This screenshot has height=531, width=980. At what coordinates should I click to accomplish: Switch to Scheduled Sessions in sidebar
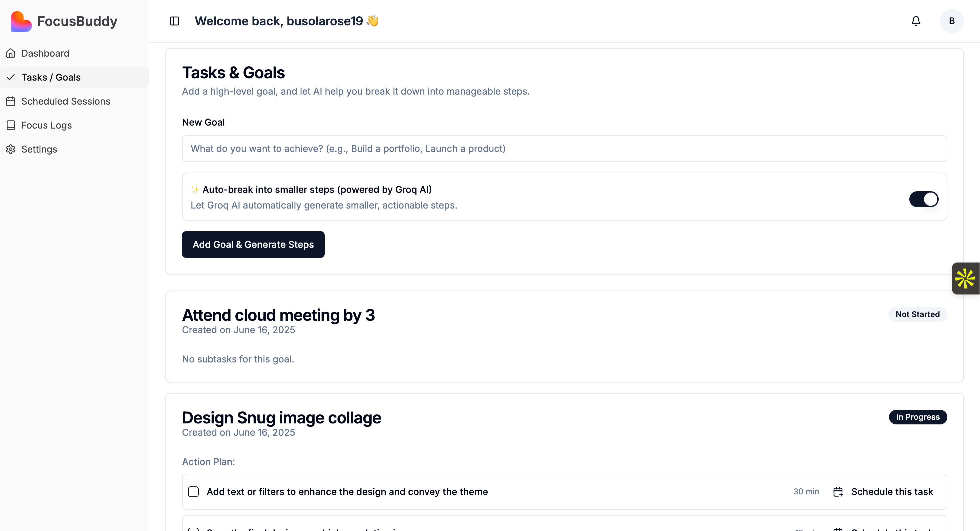[66, 101]
